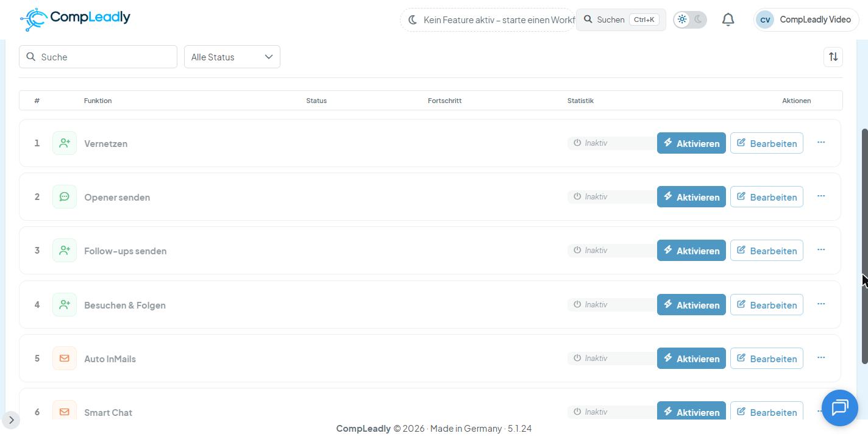Edit the Vernetzen feature
Viewport: 868px width, 436px height.
767,143
